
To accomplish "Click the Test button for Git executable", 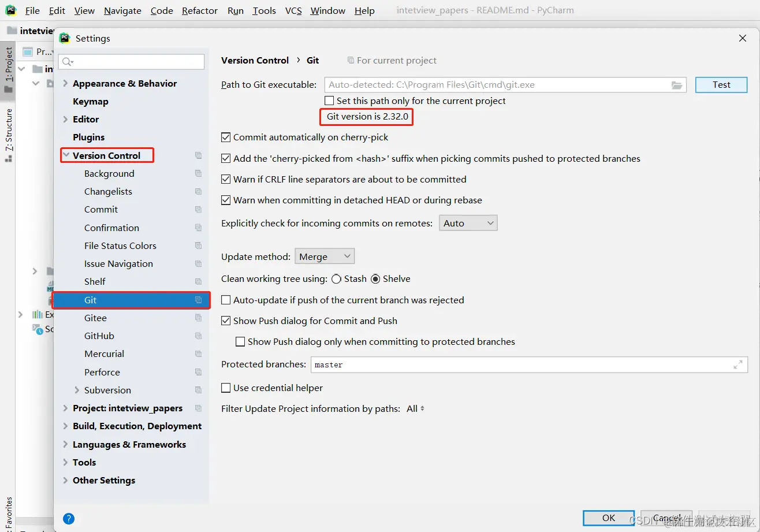I will click(721, 85).
